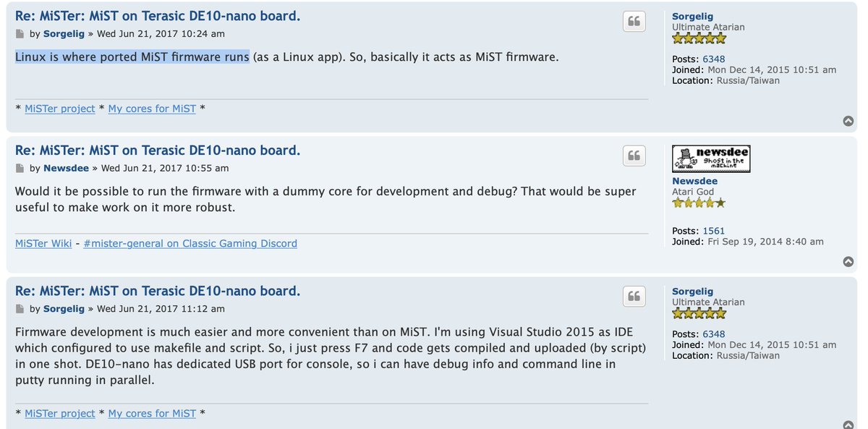Jump to top from Sorgelig's 11:12 post
Viewport: 868px width, 429px height.
coord(848,426)
